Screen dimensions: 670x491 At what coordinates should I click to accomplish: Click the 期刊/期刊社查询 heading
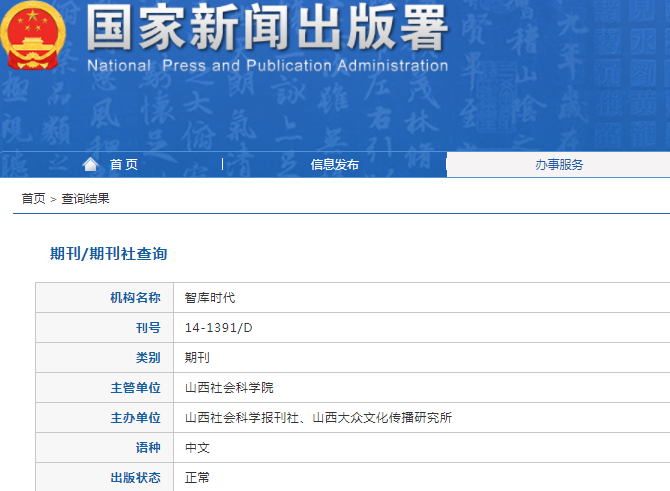(109, 254)
